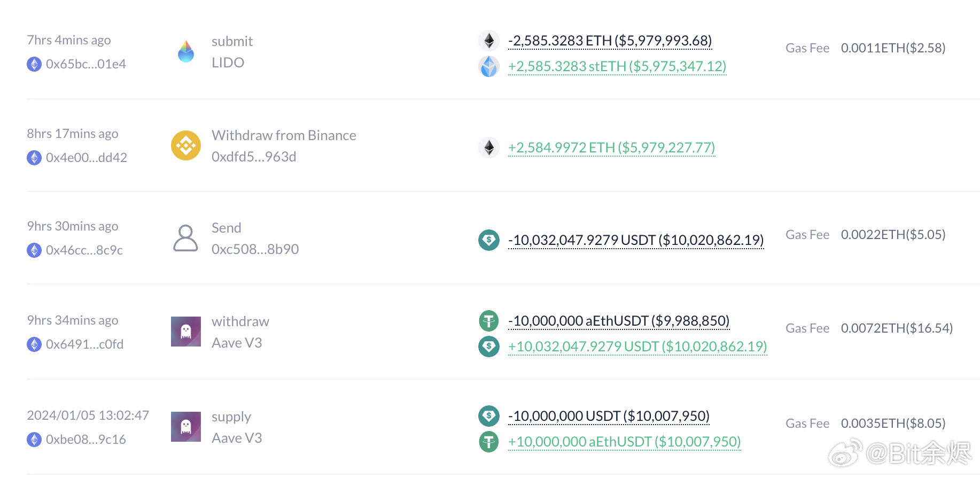Open recipient address 0xc508...8b90
The image size is (980, 477).
coord(255,249)
